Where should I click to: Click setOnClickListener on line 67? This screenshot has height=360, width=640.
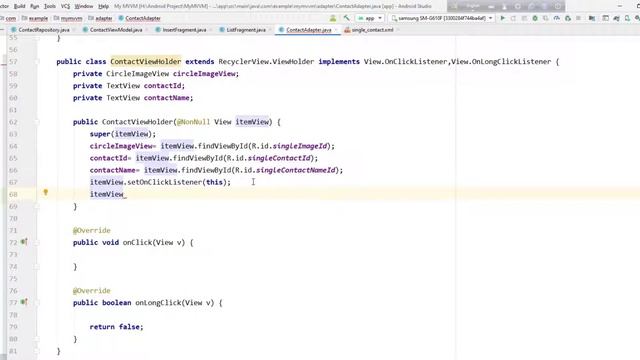(x=164, y=182)
